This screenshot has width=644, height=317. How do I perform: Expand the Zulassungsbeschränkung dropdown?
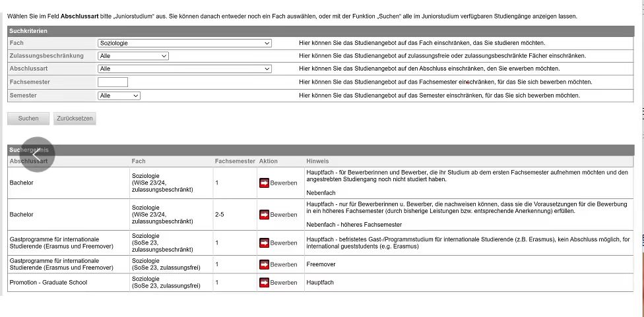tap(133, 56)
